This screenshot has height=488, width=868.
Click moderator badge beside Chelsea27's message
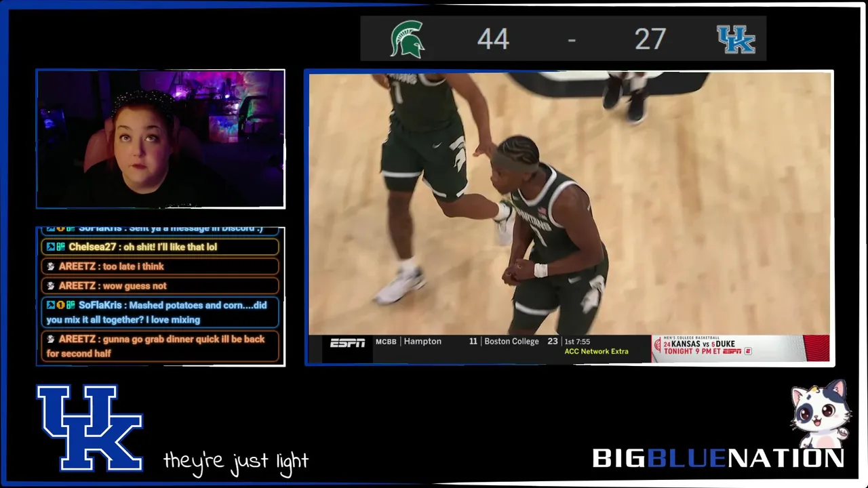point(51,247)
